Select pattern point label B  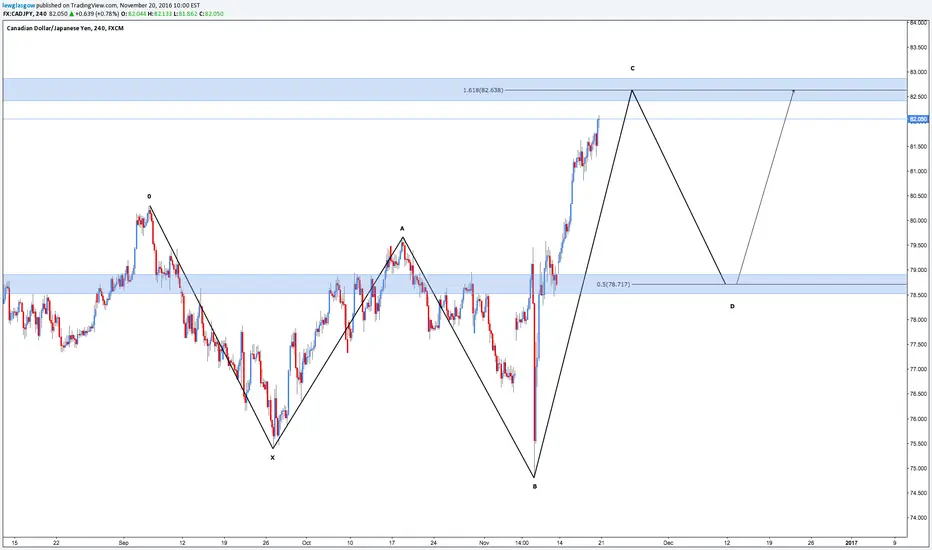tap(534, 486)
